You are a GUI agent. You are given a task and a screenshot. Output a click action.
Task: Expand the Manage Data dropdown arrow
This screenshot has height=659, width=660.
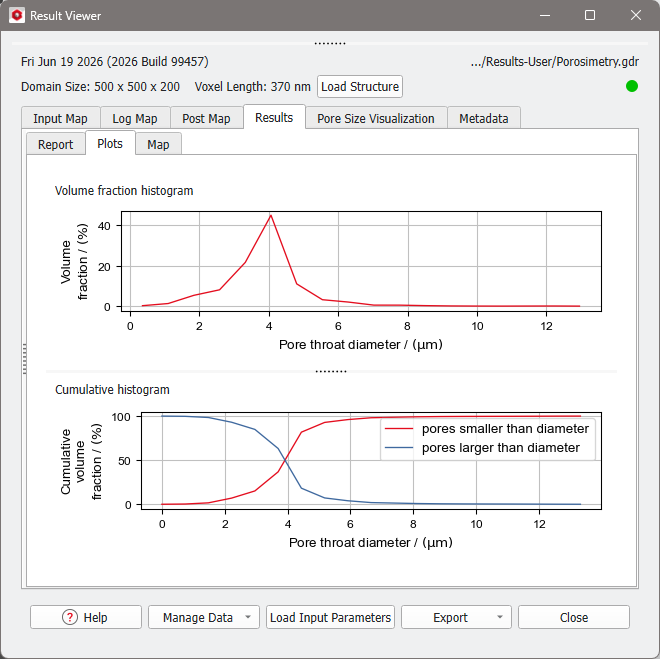click(248, 617)
